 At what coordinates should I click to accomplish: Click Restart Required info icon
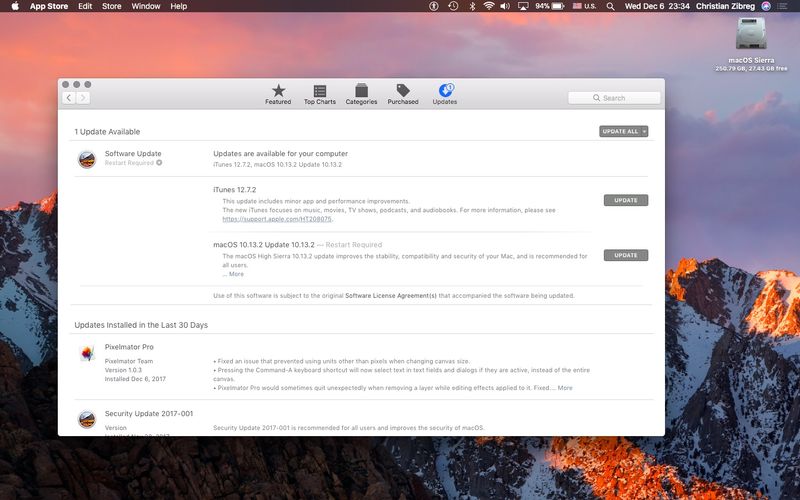[159, 163]
